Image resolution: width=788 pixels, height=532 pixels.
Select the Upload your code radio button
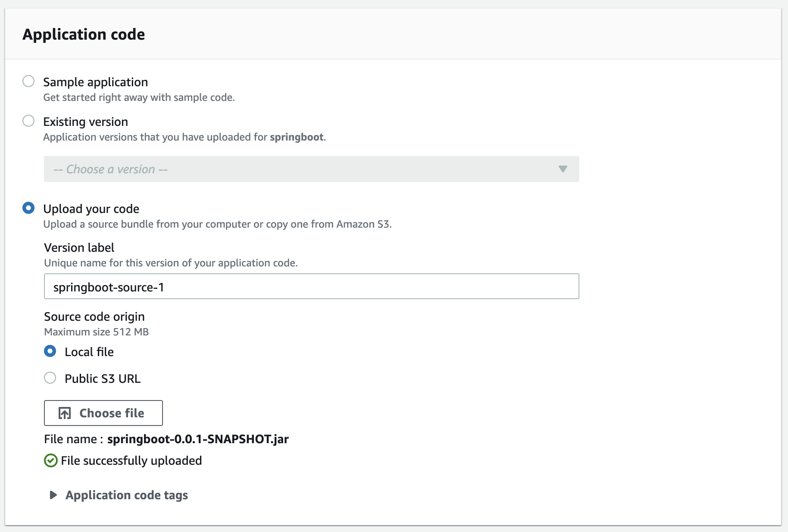click(x=28, y=208)
